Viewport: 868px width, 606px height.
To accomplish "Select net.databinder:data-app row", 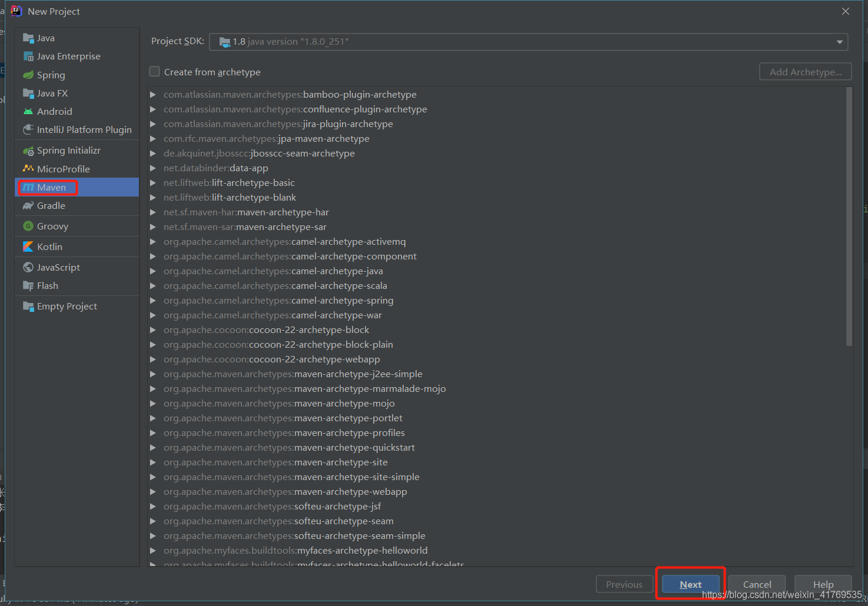I will pyautogui.click(x=497, y=168).
